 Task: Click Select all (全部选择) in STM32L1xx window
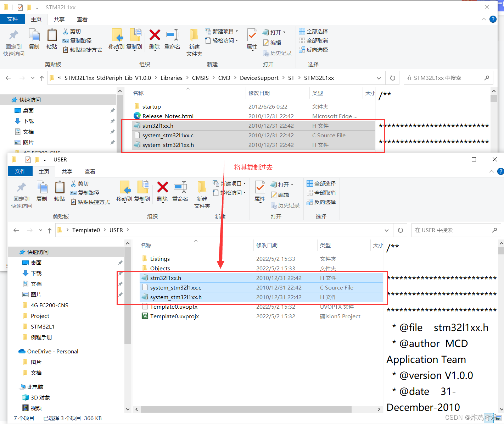(313, 32)
